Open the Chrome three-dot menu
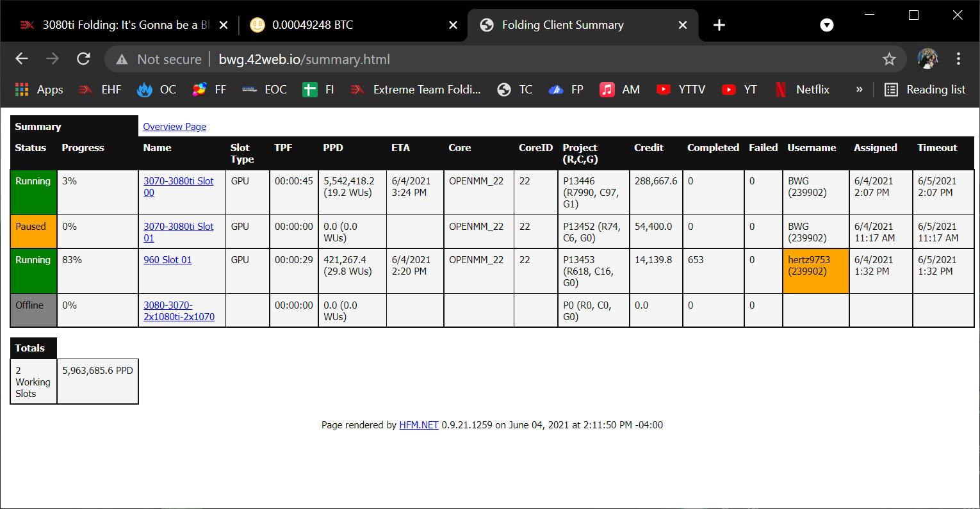 coord(958,59)
